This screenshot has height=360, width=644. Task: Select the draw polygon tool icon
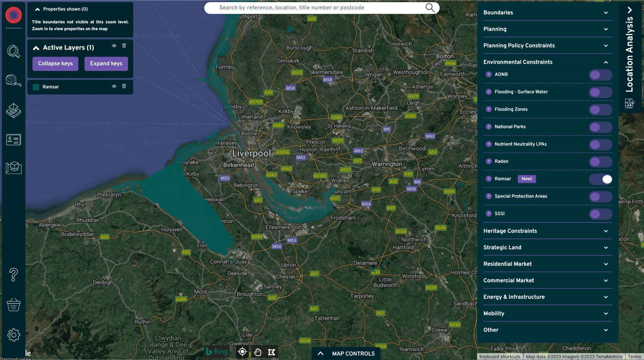(272, 352)
